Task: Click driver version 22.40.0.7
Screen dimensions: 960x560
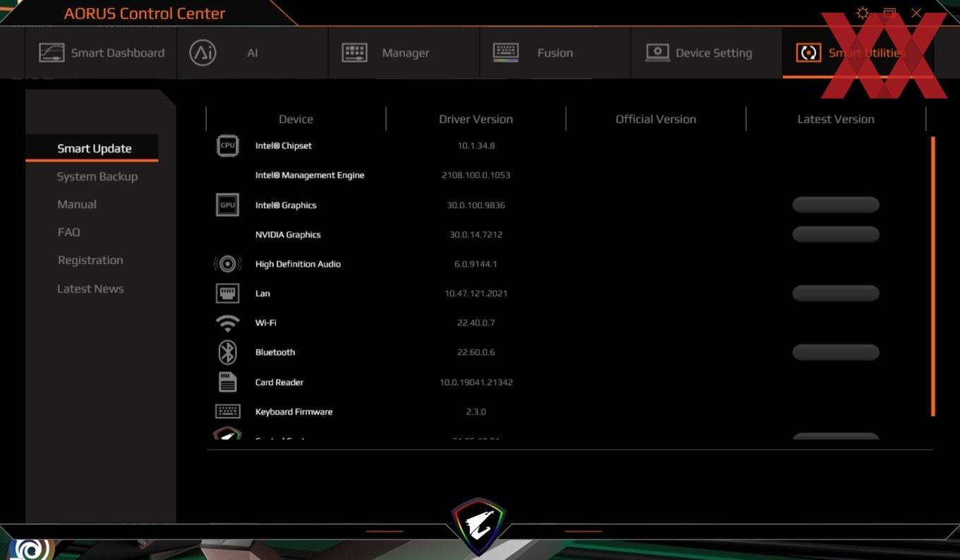Action: tap(476, 323)
